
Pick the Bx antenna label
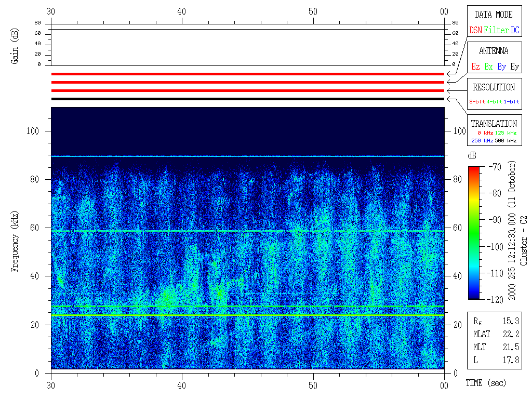click(488, 66)
